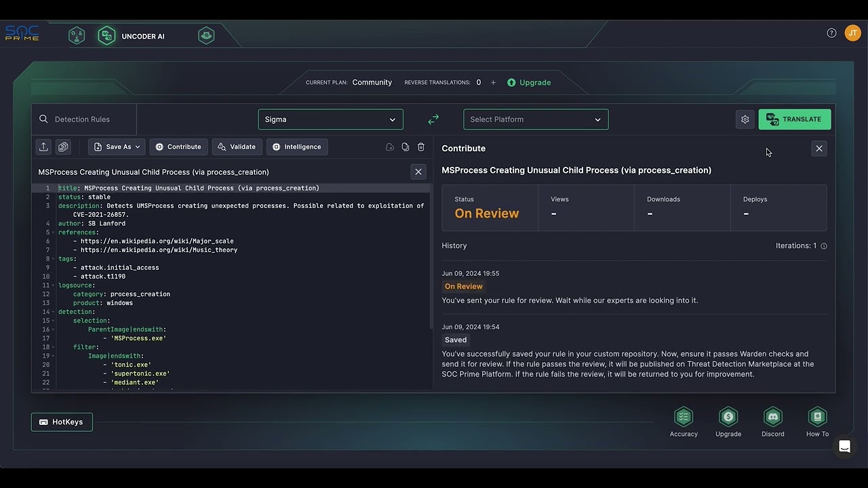The image size is (868, 488).
Task: Click the Saved history badge
Action: (456, 340)
